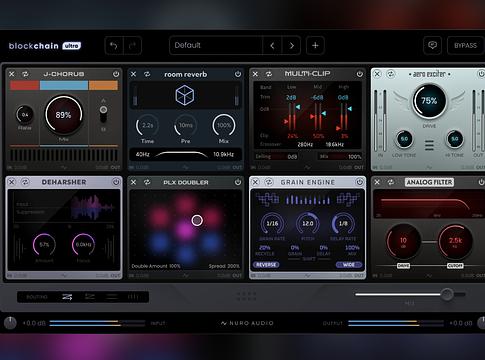Select the blue J-Chorus color band
The image size is (485, 360).
coord(64,85)
